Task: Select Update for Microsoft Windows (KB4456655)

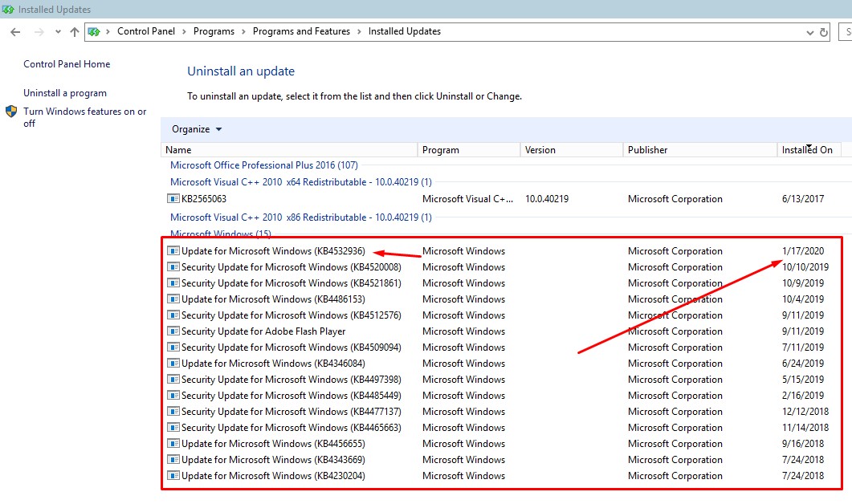Action: [x=273, y=444]
